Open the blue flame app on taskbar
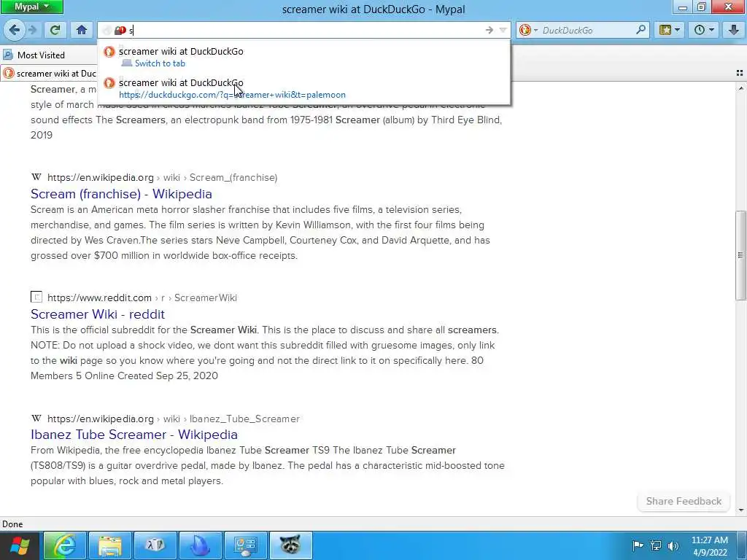Screen dimensions: 747x560 200,545
